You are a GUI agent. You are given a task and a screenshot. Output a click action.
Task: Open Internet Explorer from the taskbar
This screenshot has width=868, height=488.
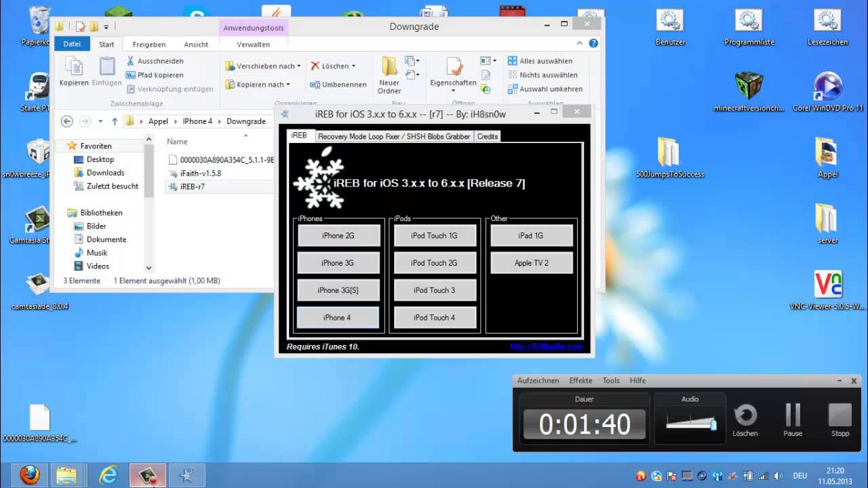[108, 475]
